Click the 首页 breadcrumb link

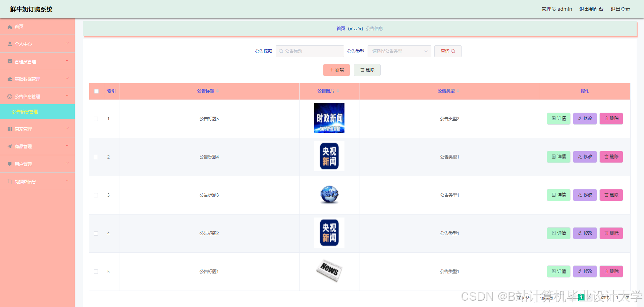[341, 28]
